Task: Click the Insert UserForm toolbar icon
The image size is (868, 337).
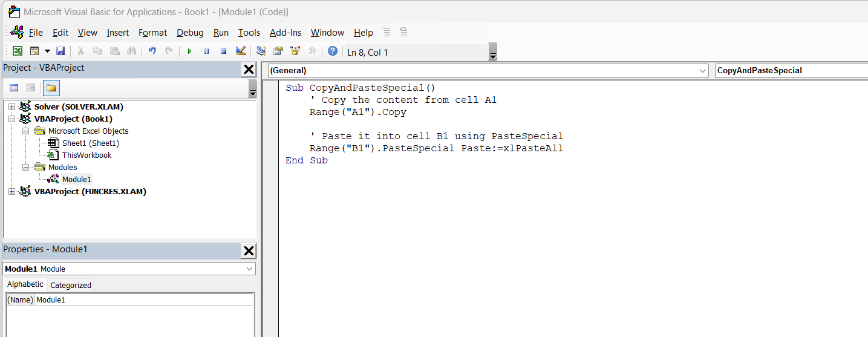Action: pos(33,51)
